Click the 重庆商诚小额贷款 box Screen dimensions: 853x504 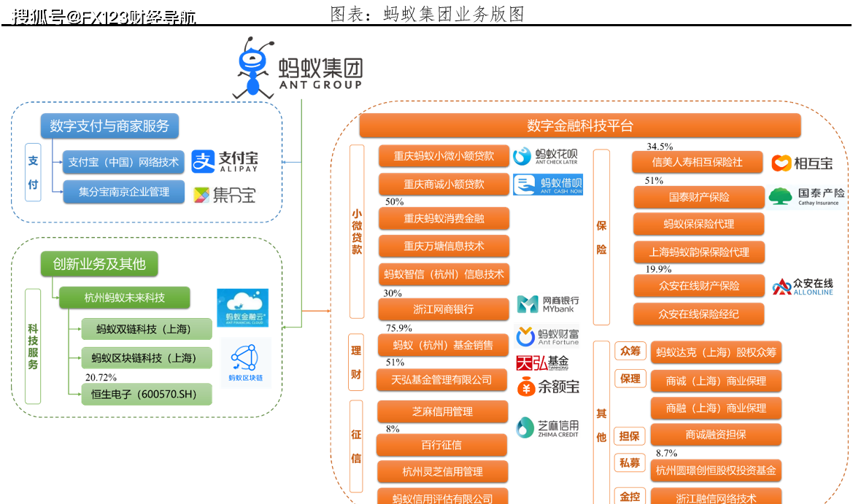(x=444, y=185)
